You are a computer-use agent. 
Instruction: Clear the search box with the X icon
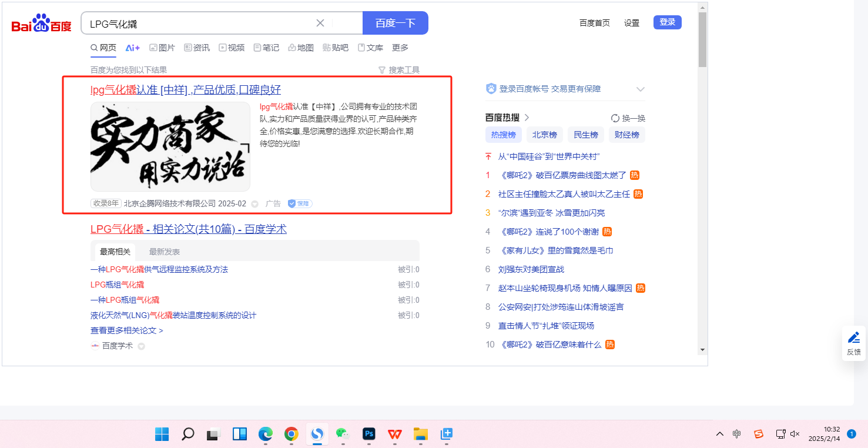320,23
